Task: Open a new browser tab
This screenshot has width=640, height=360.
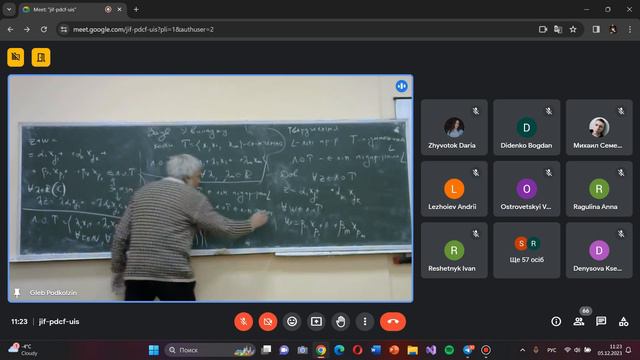Action: 136,9
